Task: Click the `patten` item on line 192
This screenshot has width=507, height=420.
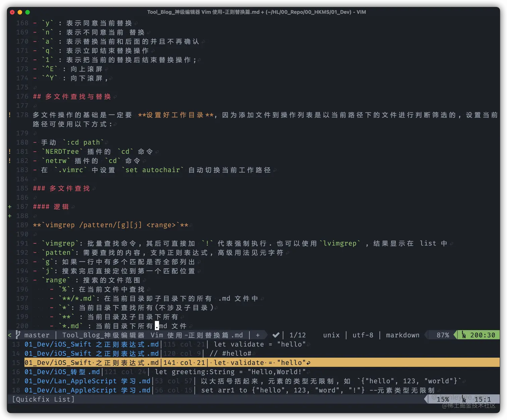Action: [x=58, y=253]
